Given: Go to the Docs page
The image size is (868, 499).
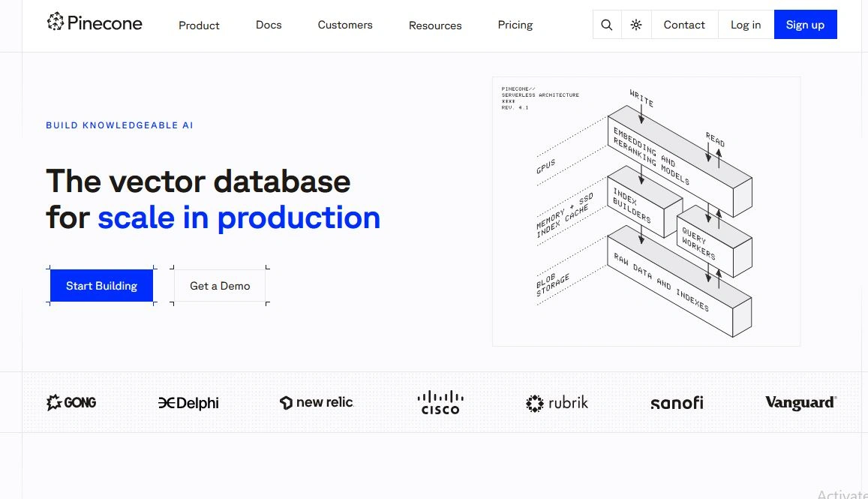Looking at the screenshot, I should (269, 25).
